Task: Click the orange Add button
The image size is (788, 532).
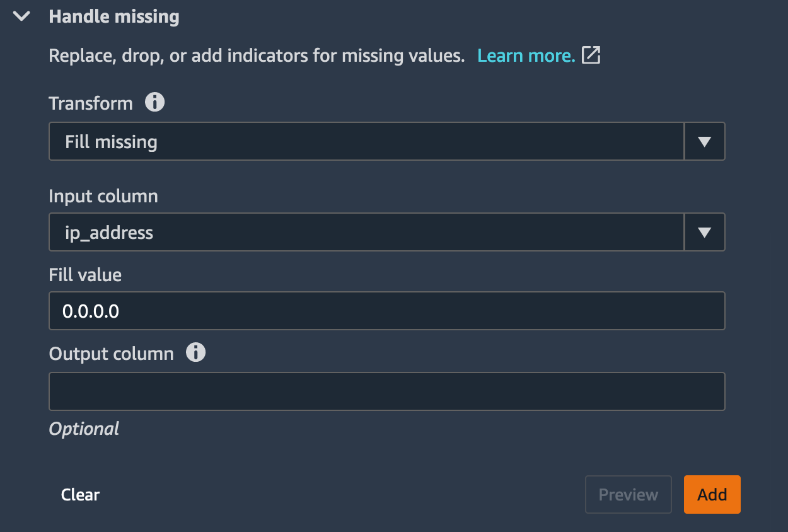Action: tap(712, 495)
